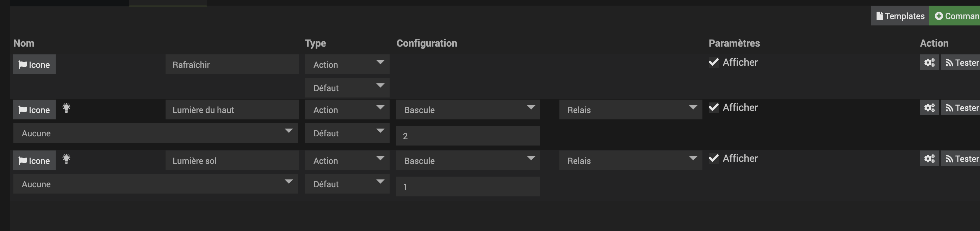Choose an icon for Lumière du haut

[x=34, y=110]
